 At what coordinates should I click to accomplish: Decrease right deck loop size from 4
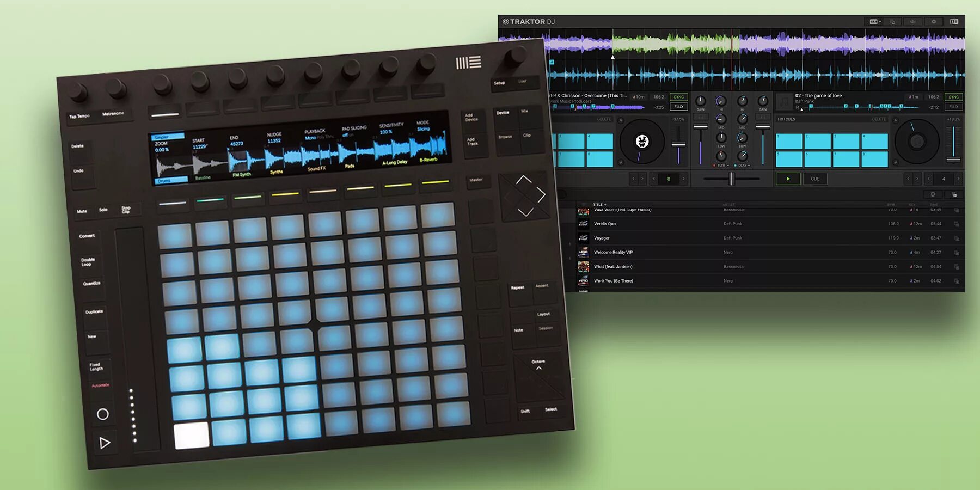[929, 179]
